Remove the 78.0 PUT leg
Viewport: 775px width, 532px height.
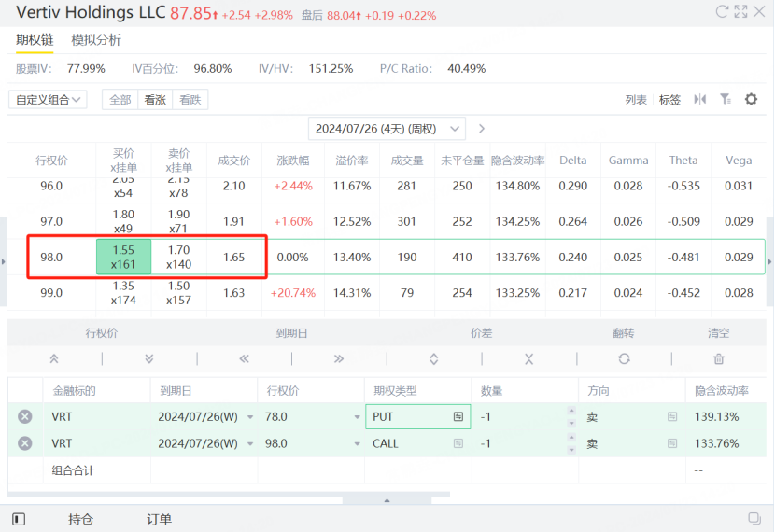[x=24, y=417]
